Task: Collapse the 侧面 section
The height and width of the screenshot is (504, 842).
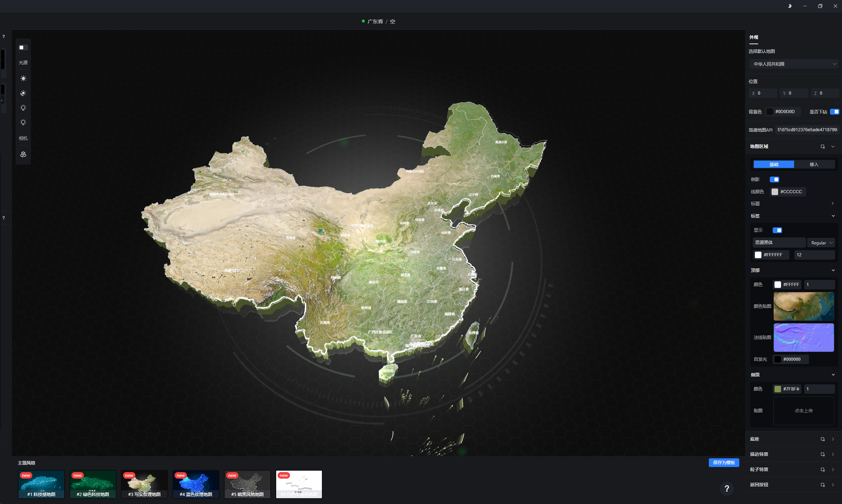Action: [833, 375]
